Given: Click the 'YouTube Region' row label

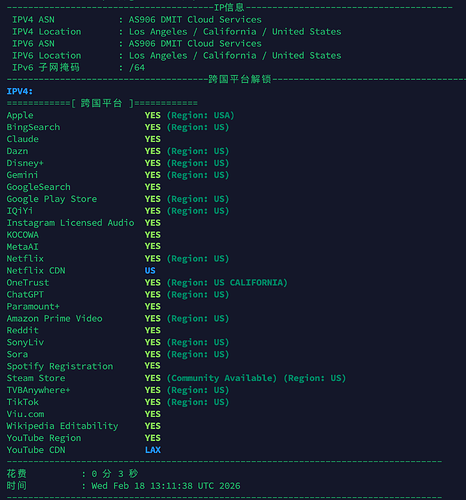Looking at the screenshot, I should (44, 438).
